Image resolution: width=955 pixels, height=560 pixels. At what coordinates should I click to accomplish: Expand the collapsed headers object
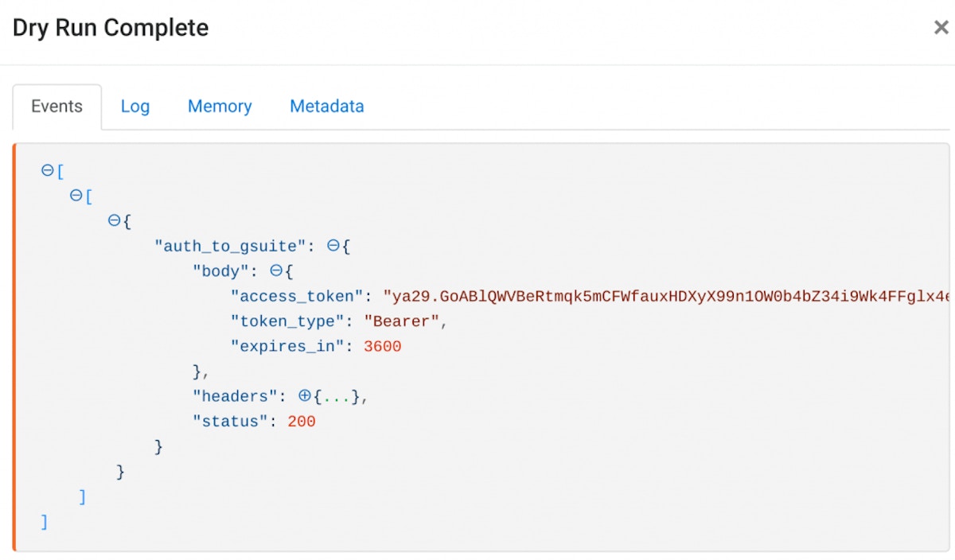tap(304, 396)
